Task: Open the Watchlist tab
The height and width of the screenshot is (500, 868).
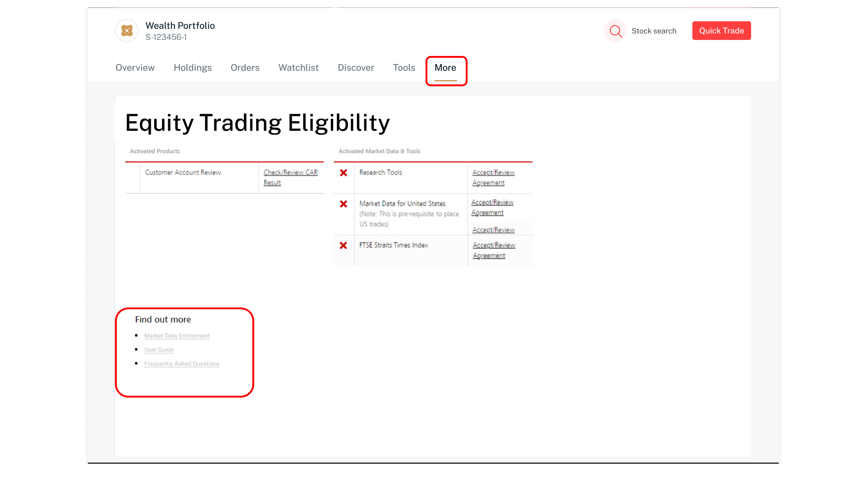Action: (298, 68)
